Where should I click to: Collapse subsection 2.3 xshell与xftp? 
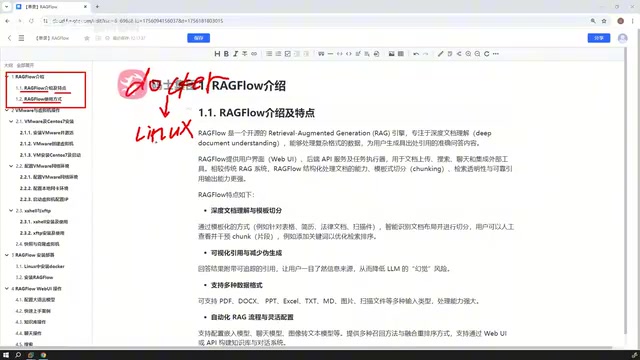point(11,211)
